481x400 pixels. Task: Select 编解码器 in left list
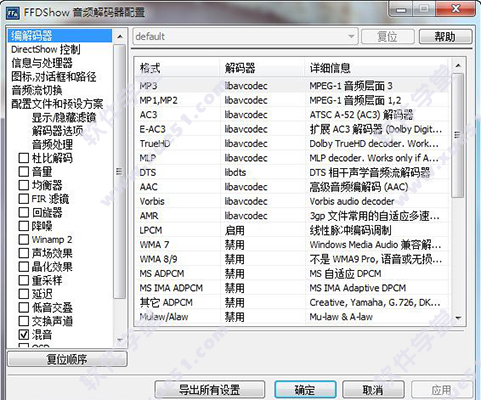coord(60,35)
